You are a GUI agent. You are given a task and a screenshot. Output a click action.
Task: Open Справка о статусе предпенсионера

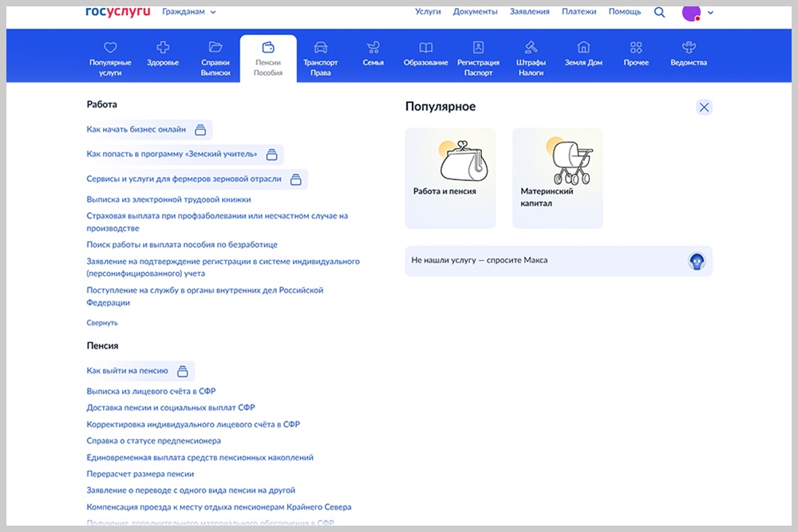click(x=154, y=440)
